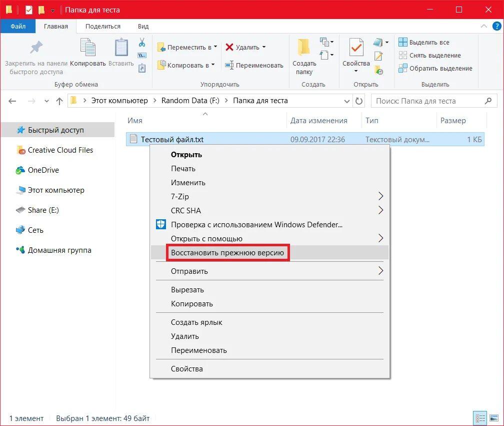Click the scissors Cut icon in ribbon
504x426 pixels.
pos(142,42)
